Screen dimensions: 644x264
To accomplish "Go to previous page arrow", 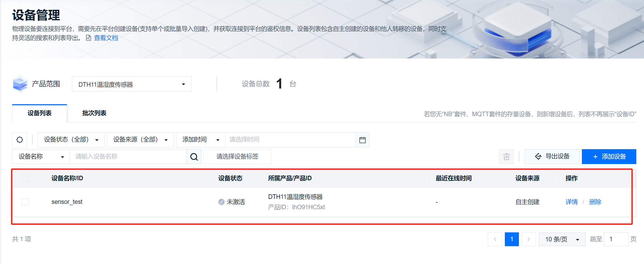I will [x=495, y=239].
